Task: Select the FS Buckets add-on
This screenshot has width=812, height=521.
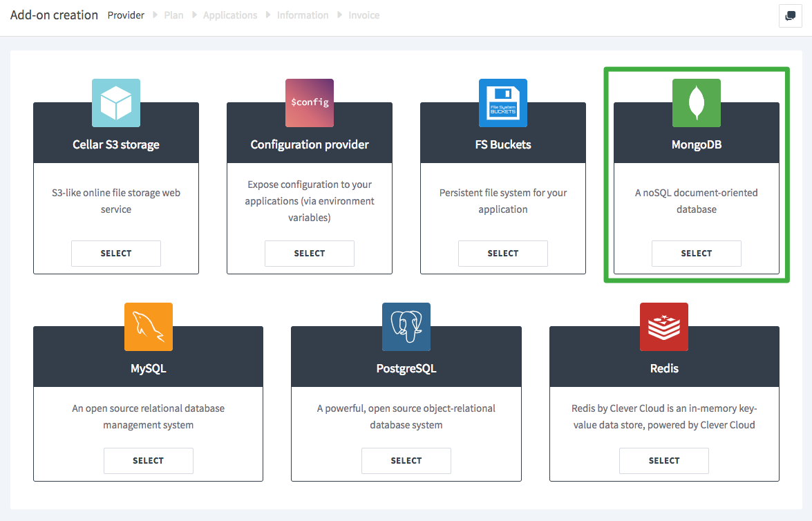Action: (503, 254)
